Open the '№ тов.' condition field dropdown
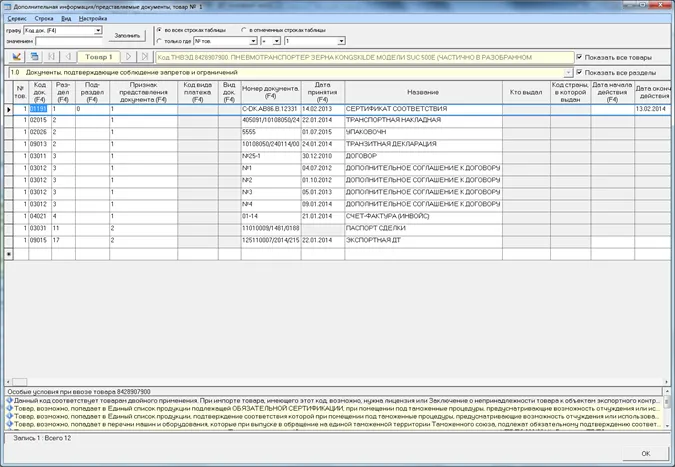Image resolution: width=675 pixels, height=467 pixels. [x=254, y=41]
